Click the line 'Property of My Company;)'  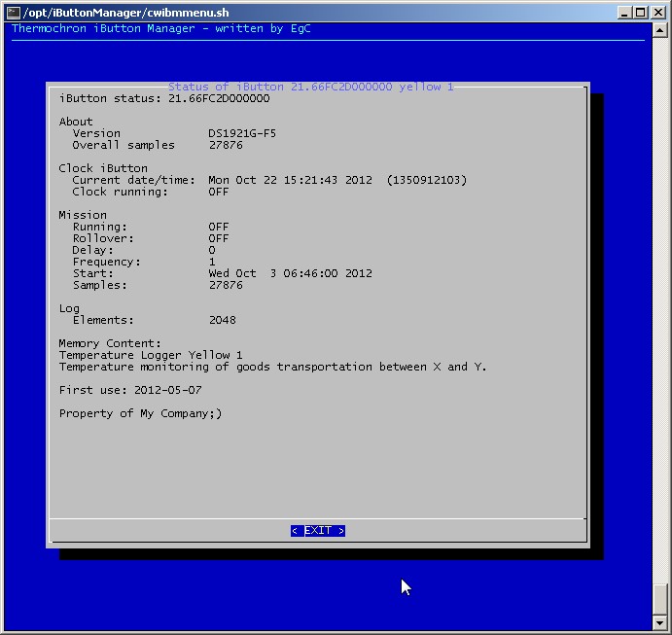[x=141, y=413]
